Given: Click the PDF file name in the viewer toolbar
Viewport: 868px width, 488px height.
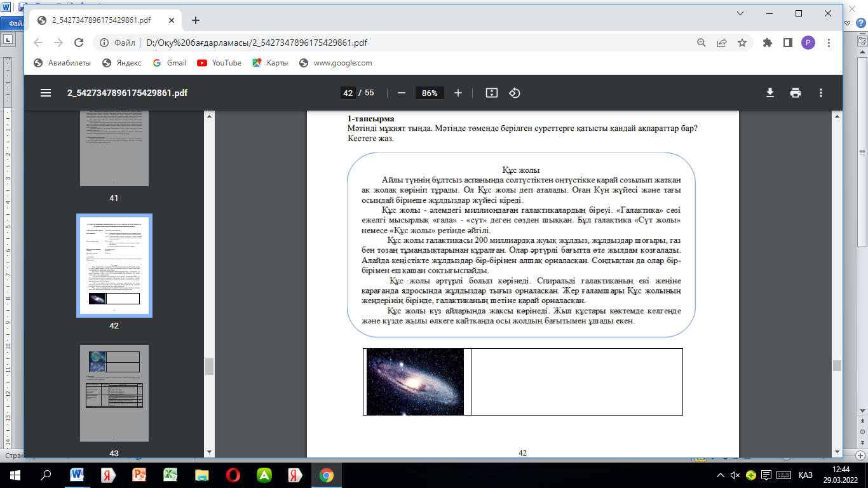Looking at the screenshot, I should pos(127,93).
